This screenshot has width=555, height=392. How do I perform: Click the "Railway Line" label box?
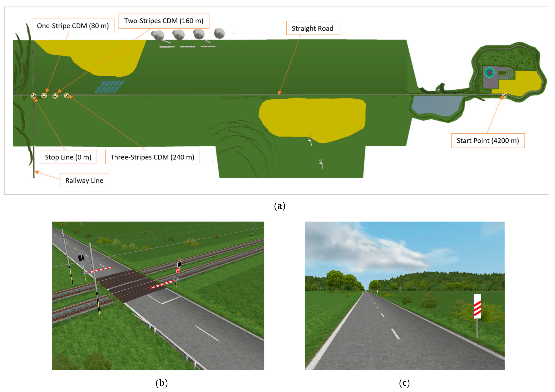tap(84, 180)
